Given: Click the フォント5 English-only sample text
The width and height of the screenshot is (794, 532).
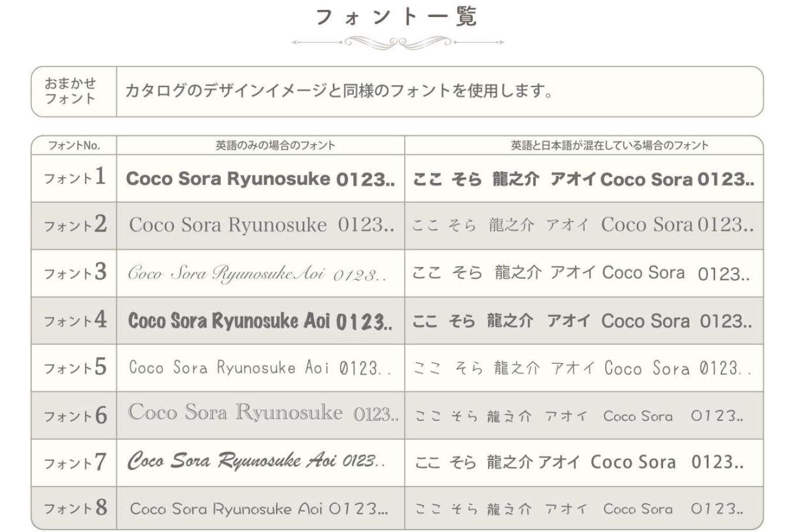Looking at the screenshot, I should [x=260, y=368].
